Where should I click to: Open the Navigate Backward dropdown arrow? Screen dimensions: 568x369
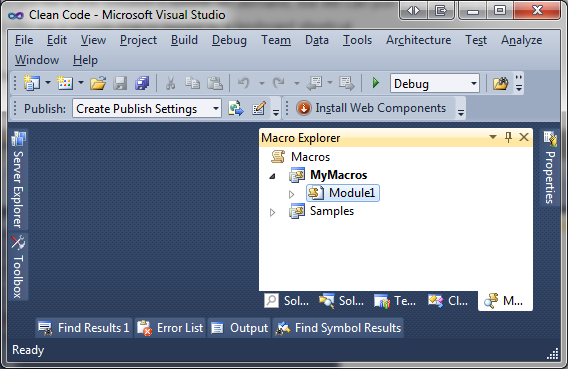330,83
